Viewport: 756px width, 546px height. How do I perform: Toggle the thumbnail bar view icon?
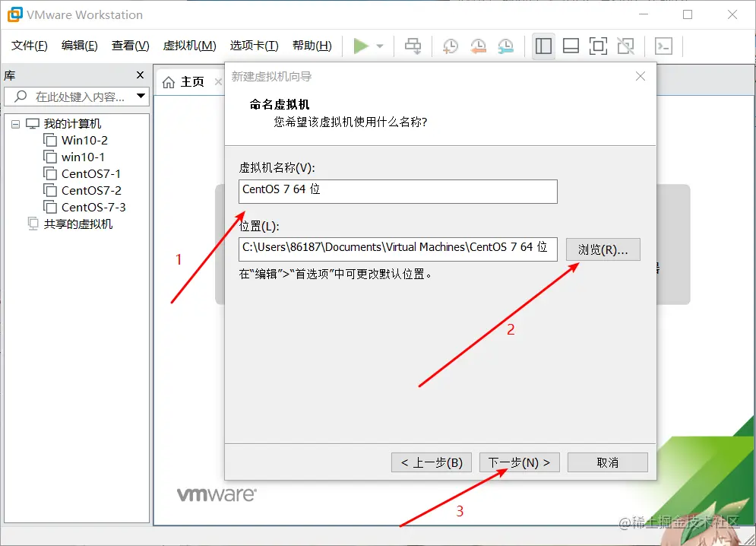571,46
